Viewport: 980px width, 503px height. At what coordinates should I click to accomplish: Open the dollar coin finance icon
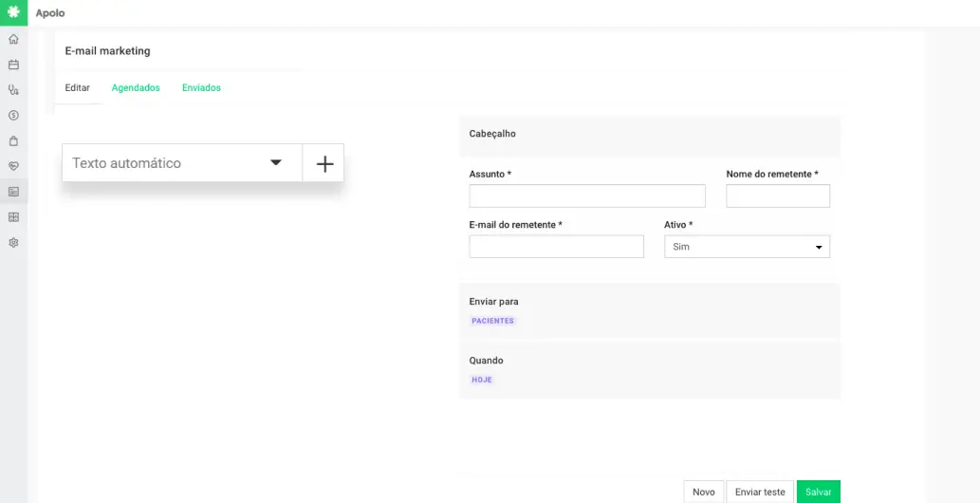[x=13, y=115]
